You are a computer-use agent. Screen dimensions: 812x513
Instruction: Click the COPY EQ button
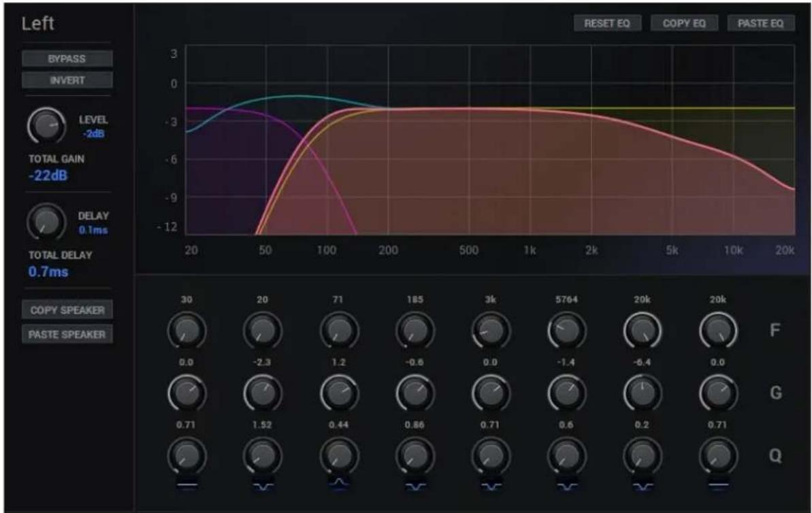684,23
